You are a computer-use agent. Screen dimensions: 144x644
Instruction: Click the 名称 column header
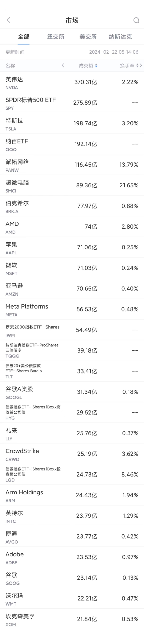pyautogui.click(x=10, y=66)
